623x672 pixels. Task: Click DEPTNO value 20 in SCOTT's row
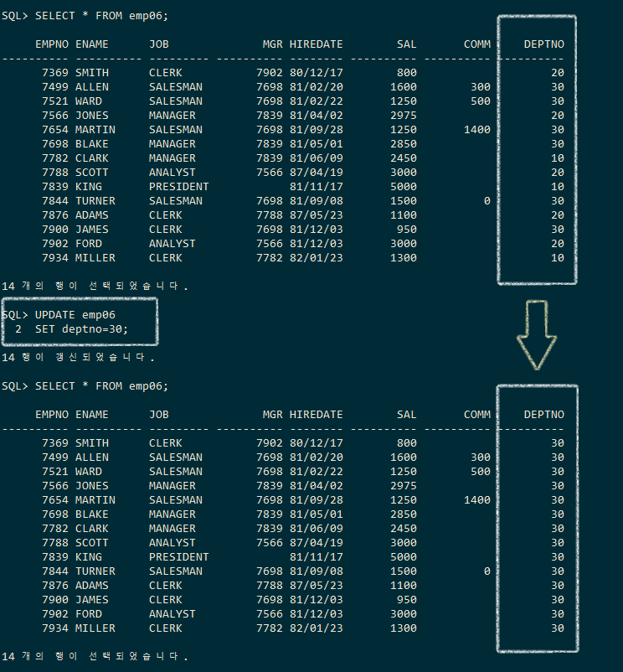tap(558, 173)
